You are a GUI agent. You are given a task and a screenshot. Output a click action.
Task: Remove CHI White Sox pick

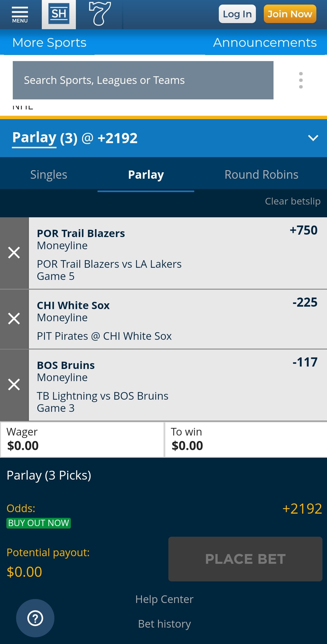click(x=14, y=319)
